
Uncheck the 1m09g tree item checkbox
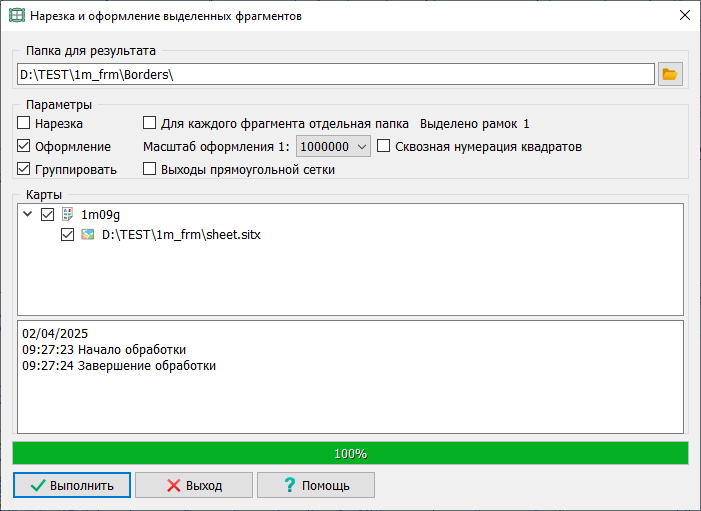coord(47,214)
